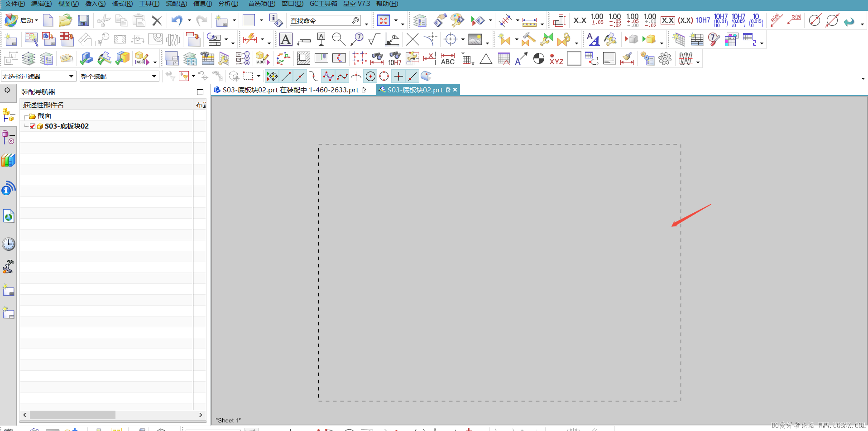Viewport: 868px width, 431px height.
Task: Toggle Intersection snap option
Action: point(356,76)
